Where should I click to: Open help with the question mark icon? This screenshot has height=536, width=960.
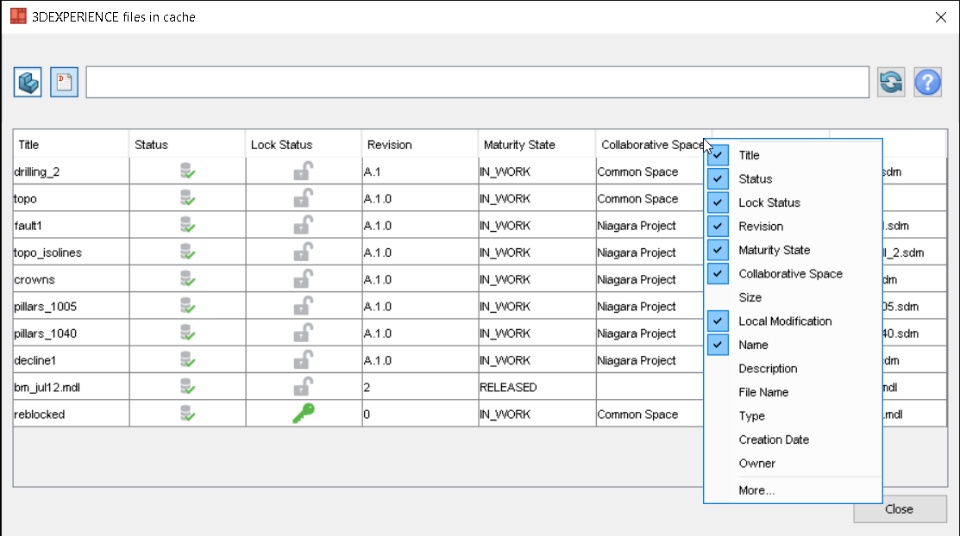927,82
